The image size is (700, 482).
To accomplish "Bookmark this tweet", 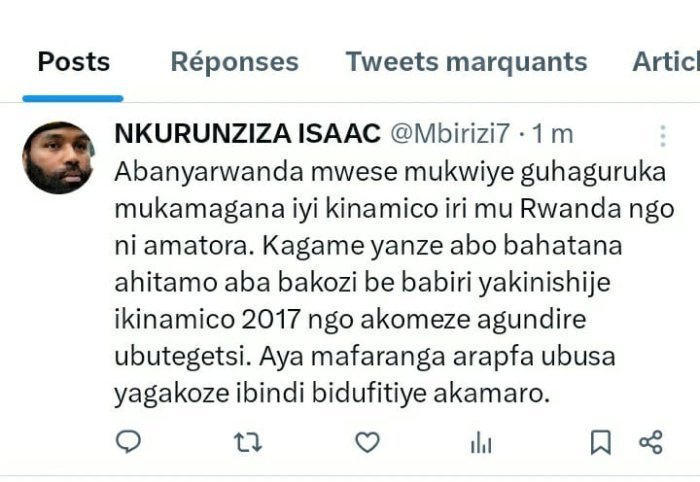I will (x=600, y=442).
